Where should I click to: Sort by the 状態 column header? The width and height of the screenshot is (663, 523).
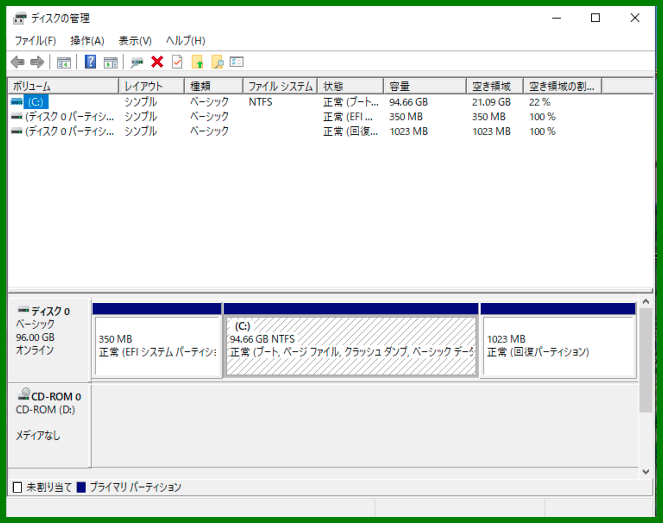click(351, 86)
